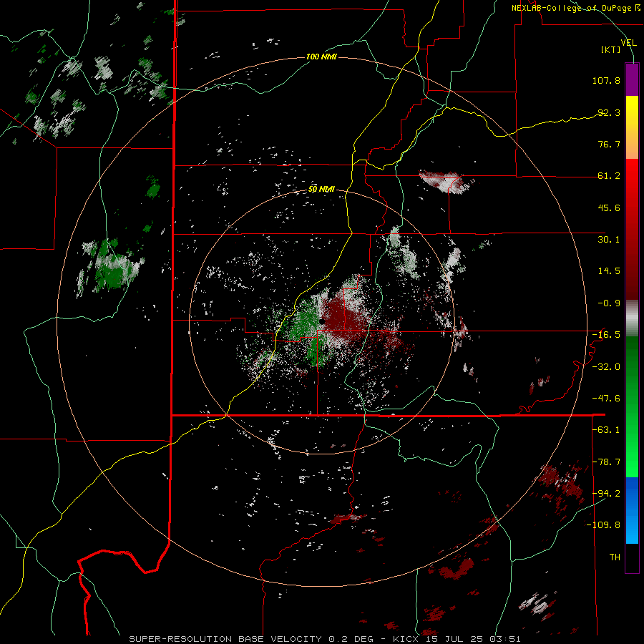Click the 61.2 legend value
The image size is (644, 644).
(609, 176)
